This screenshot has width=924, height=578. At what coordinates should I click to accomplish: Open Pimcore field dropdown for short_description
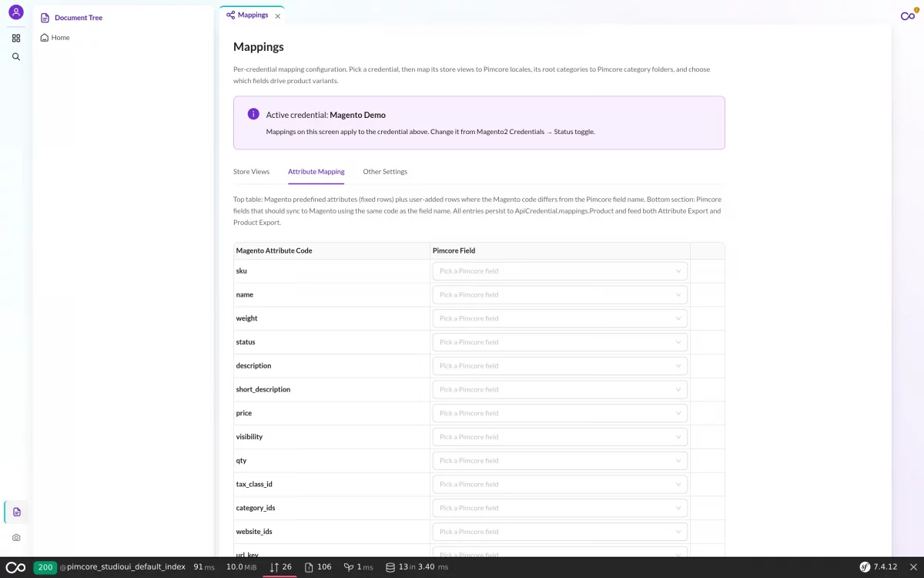point(560,389)
